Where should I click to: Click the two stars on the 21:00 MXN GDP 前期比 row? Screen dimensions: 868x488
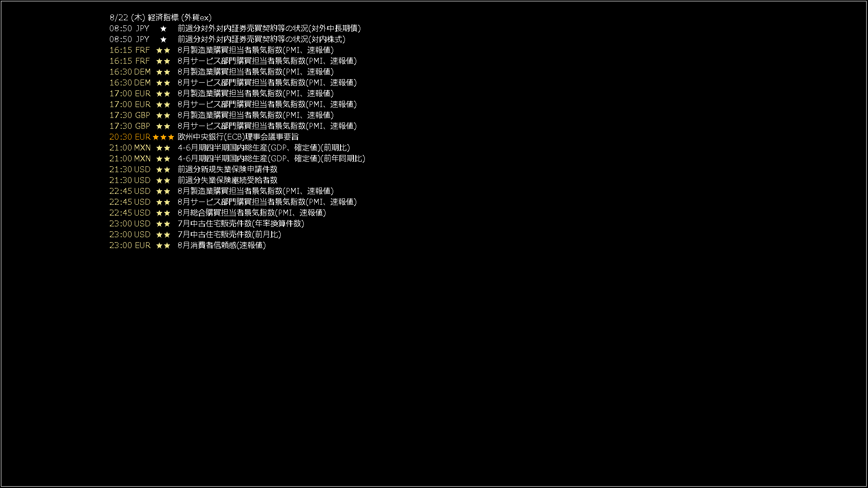tap(163, 148)
